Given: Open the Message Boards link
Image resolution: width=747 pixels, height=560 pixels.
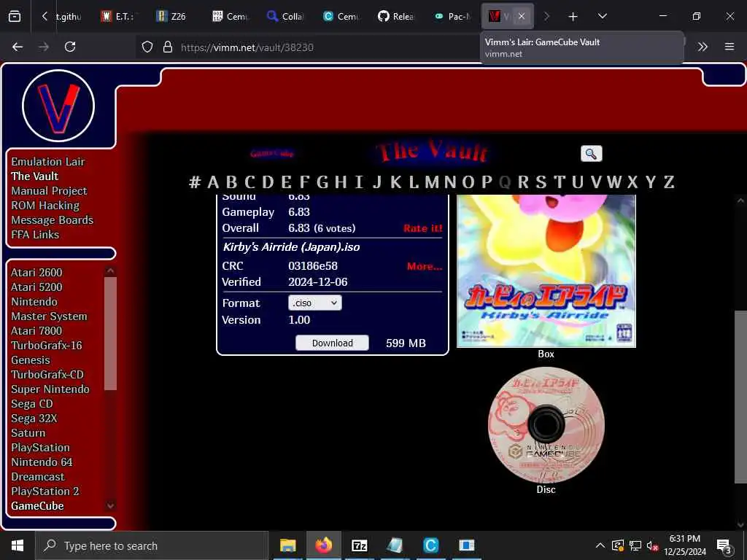Looking at the screenshot, I should point(53,220).
